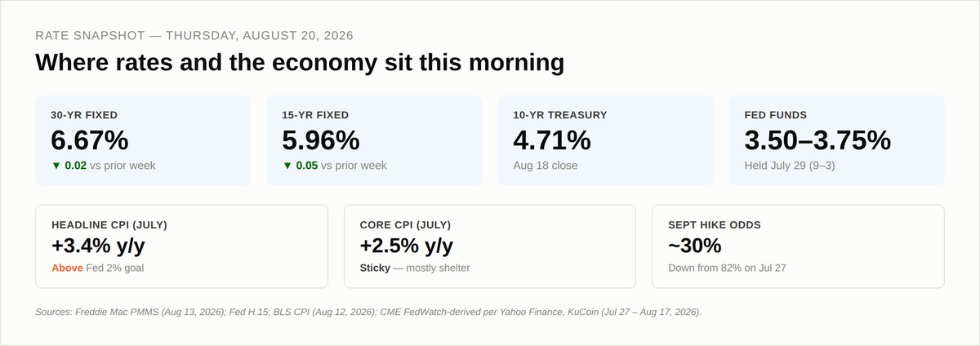Click the 15-YR FIXED down arrow icon

[287, 166]
